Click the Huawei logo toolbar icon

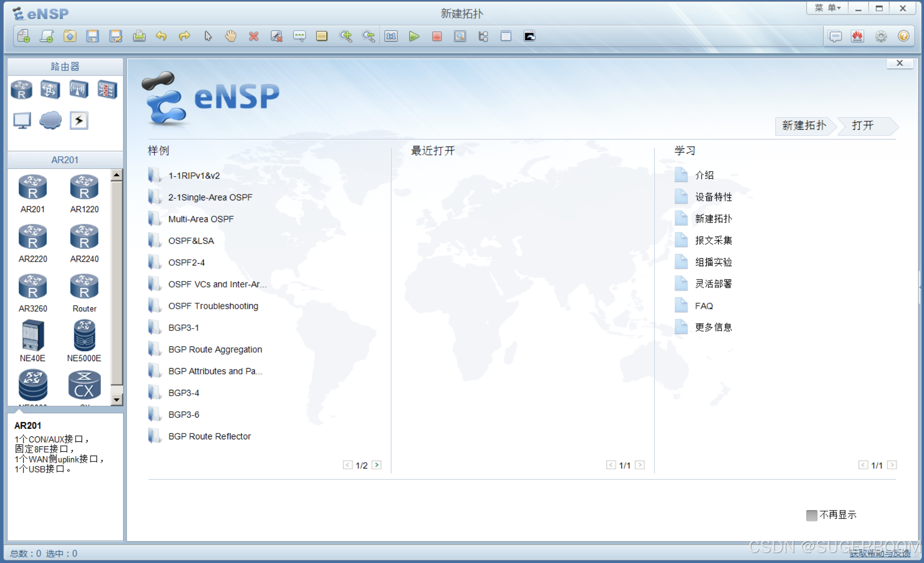(858, 36)
